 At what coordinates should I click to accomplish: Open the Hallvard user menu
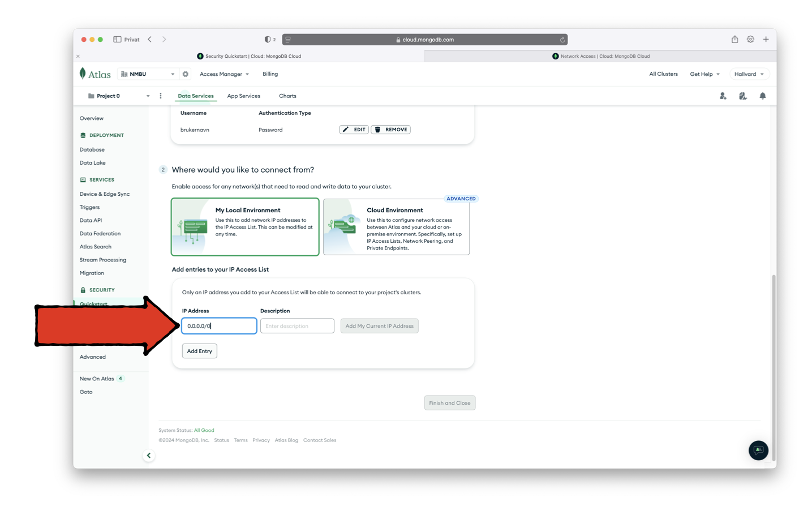point(749,74)
